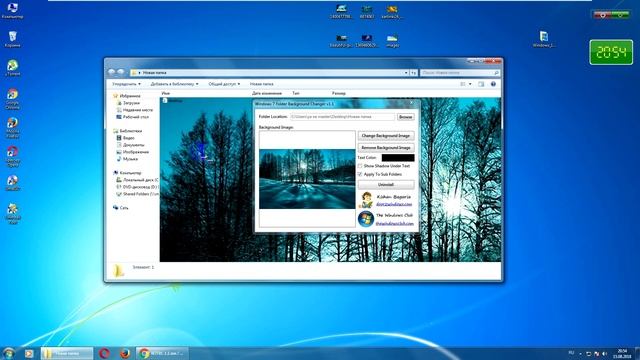Viewport: 640px width, 360px height.
Task: Open the Windows Start button
Action: (9, 353)
